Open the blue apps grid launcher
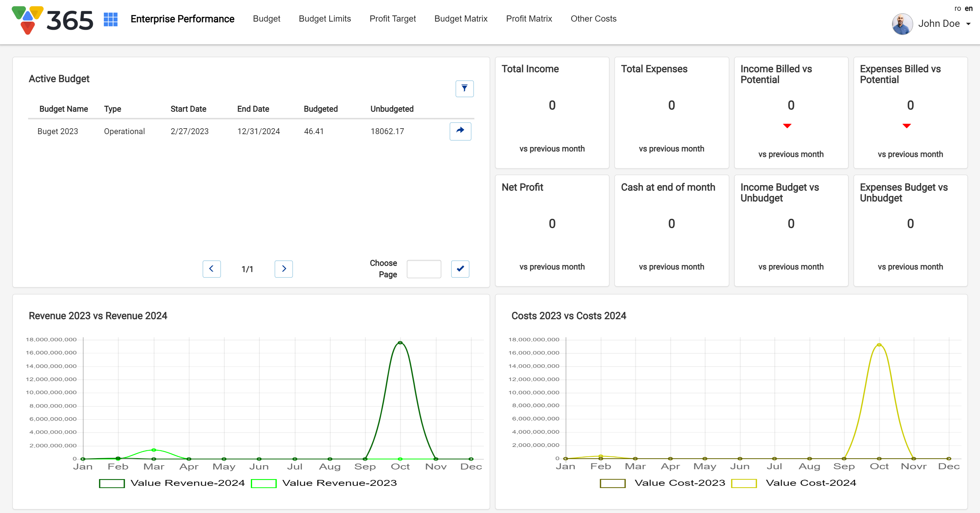The image size is (980, 513). 111,19
